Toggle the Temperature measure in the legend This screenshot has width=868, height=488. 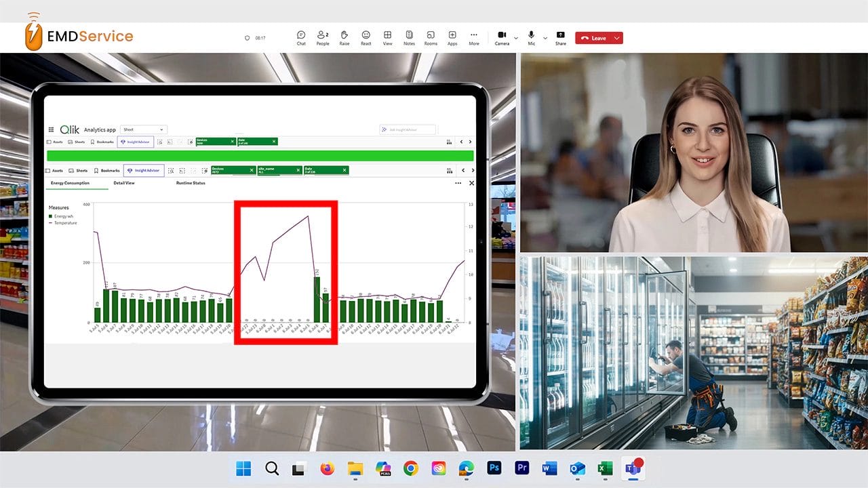(62, 223)
